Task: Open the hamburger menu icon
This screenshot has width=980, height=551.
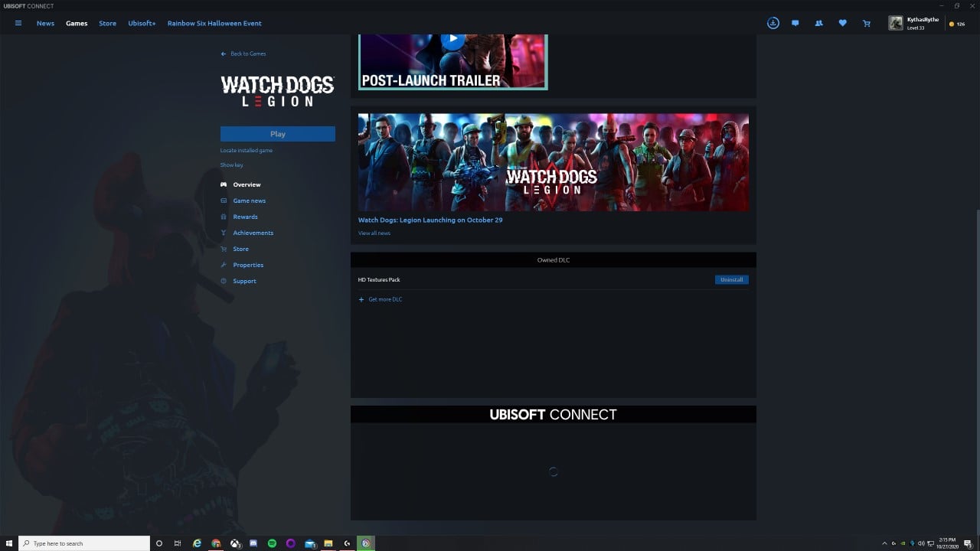Action: (18, 23)
